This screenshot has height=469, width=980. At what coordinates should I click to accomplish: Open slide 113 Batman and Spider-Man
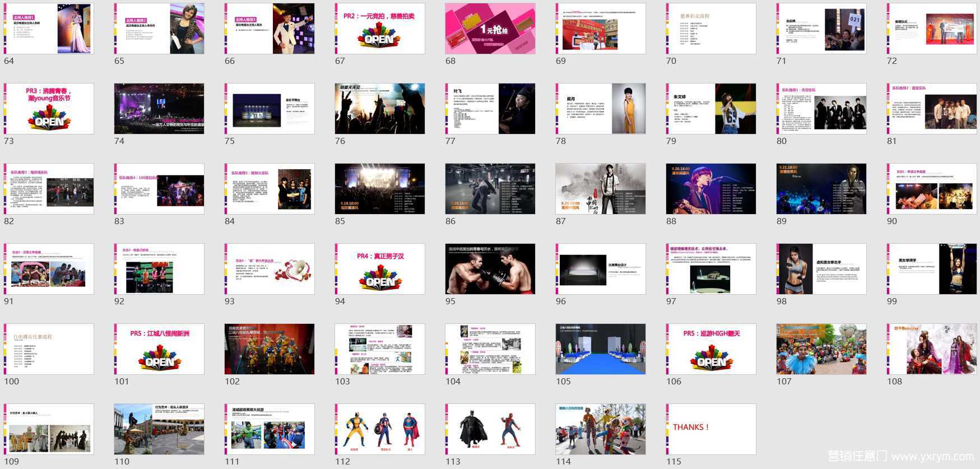tap(490, 429)
